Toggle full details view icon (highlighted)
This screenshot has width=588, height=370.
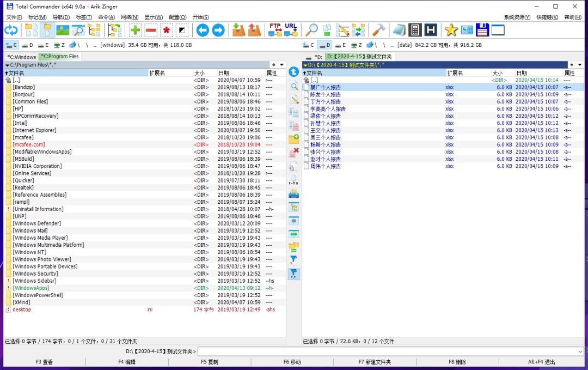coord(47,31)
